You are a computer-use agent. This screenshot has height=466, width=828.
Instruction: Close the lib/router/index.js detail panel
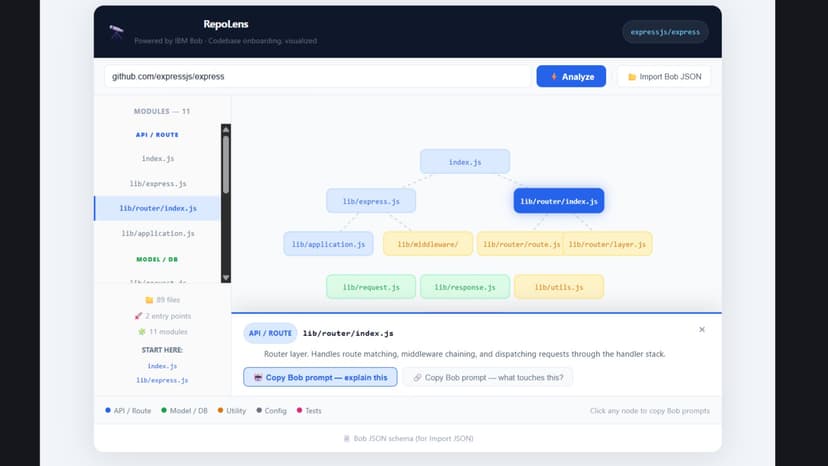pos(702,330)
